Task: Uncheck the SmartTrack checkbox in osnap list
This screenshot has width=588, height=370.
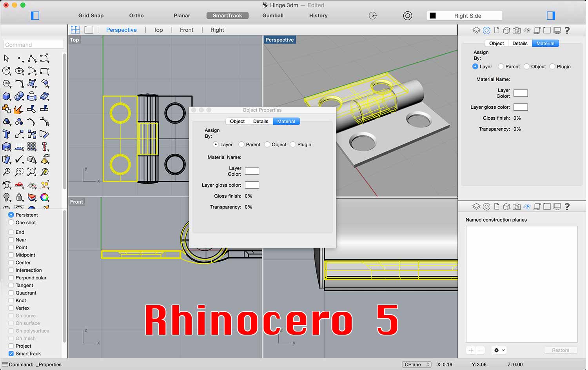Action: 11,354
